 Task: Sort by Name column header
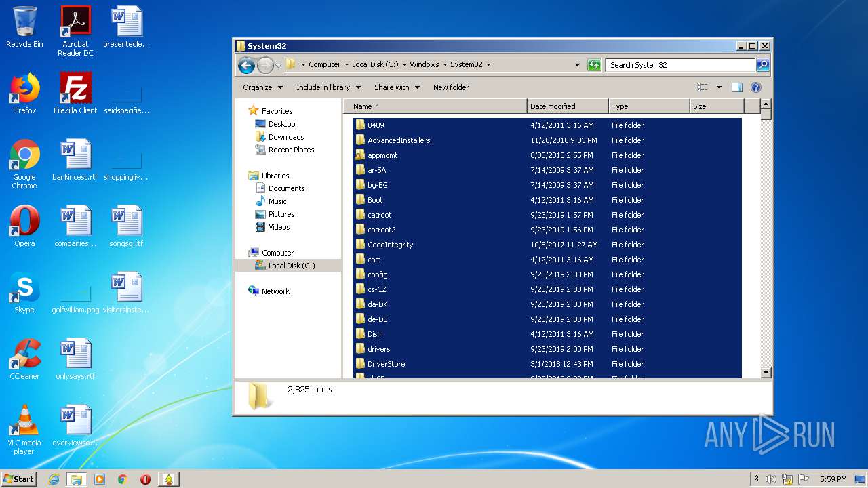click(x=435, y=106)
